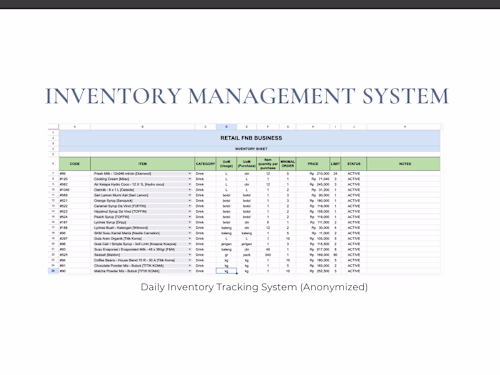Open the dropdown arrow on the Matcha Powder Mix row
The height and width of the screenshot is (375, 500).
point(190,271)
